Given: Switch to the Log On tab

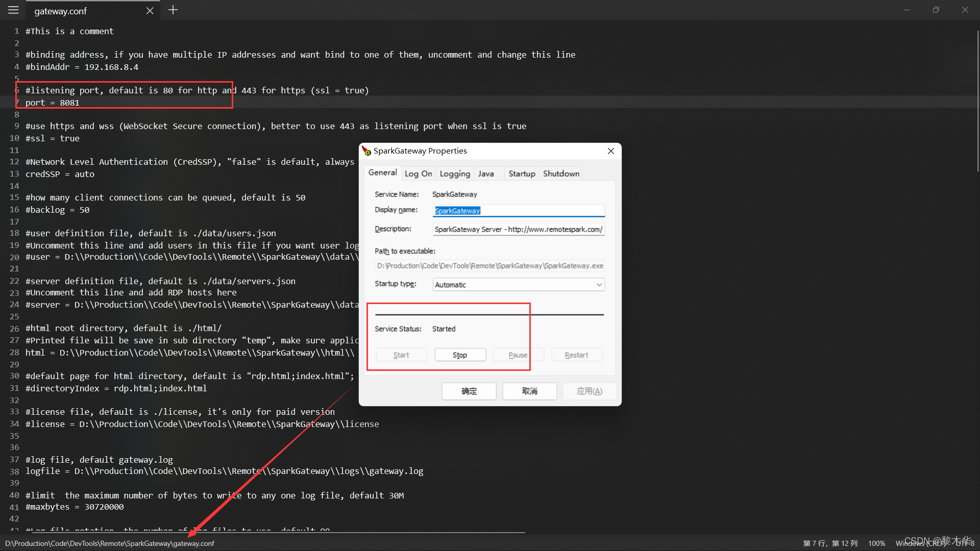Looking at the screenshot, I should coord(418,174).
